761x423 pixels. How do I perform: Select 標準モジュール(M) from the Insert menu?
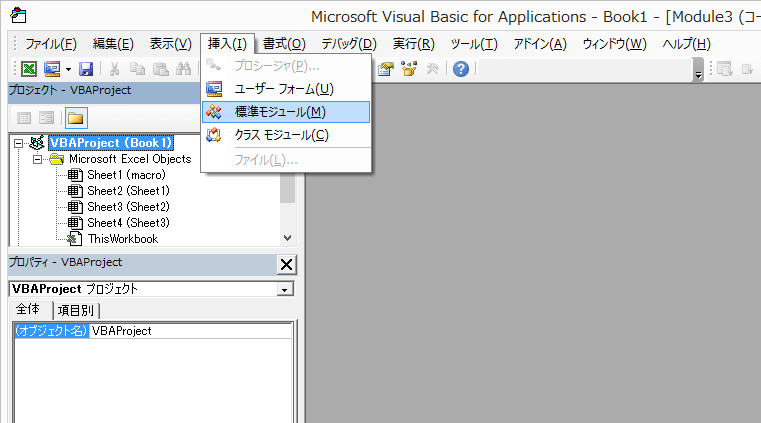279,112
